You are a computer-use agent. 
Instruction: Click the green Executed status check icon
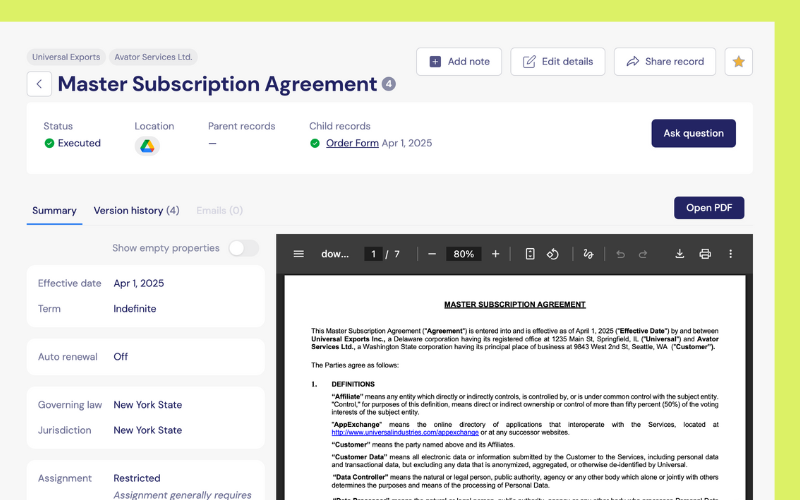click(49, 143)
